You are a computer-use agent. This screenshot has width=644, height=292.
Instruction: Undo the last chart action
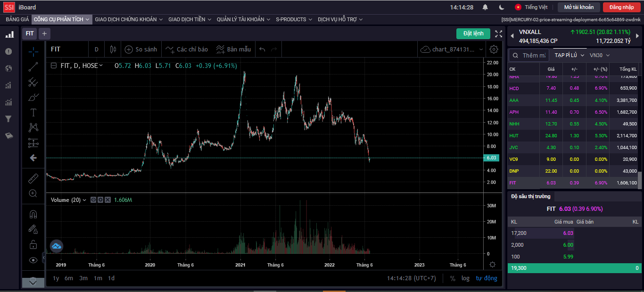point(262,49)
